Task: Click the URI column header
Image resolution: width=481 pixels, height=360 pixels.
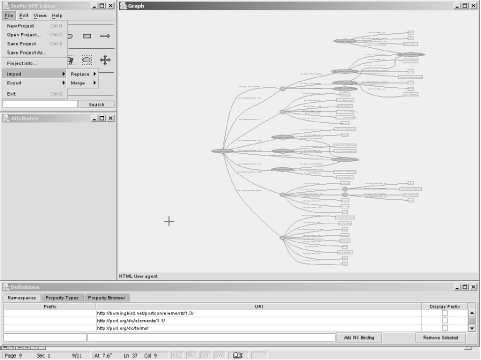Action: point(259,306)
